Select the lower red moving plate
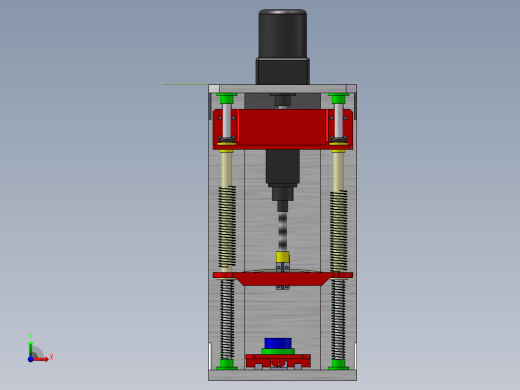 [x=283, y=278]
